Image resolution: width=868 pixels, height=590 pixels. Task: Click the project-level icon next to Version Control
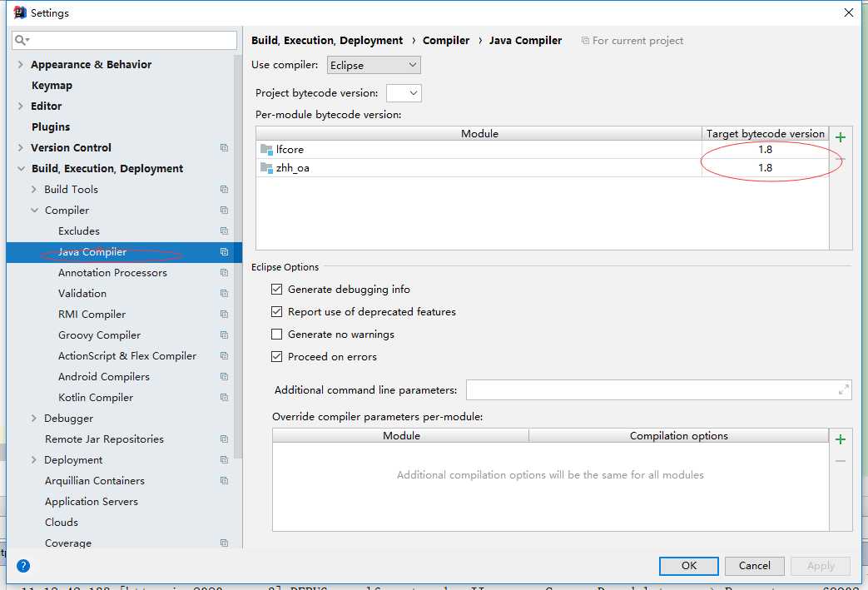224,148
